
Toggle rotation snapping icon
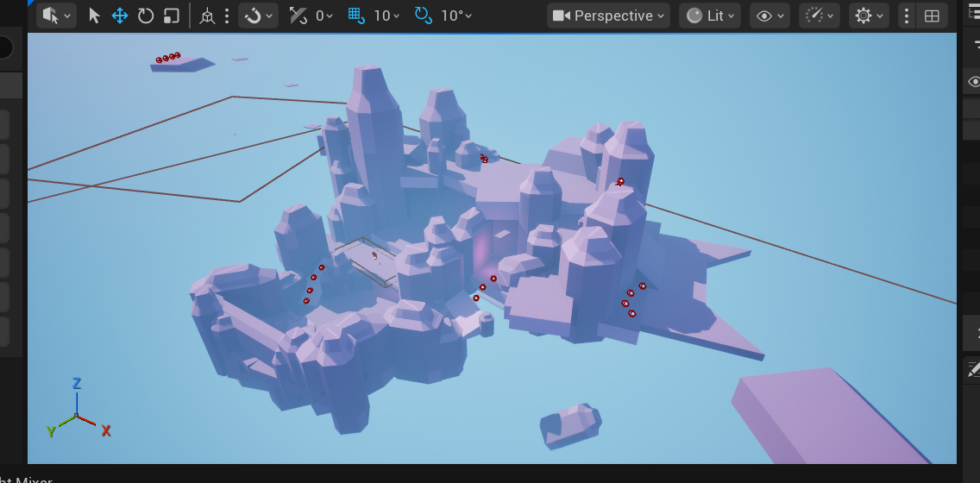pyautogui.click(x=424, y=16)
